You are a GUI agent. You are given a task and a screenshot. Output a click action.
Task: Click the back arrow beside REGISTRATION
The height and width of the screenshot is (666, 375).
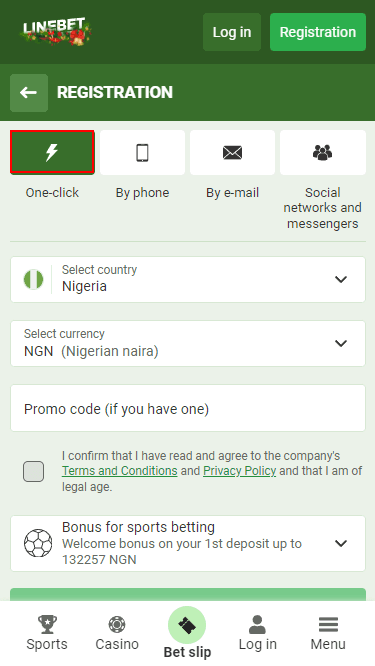tap(29, 93)
